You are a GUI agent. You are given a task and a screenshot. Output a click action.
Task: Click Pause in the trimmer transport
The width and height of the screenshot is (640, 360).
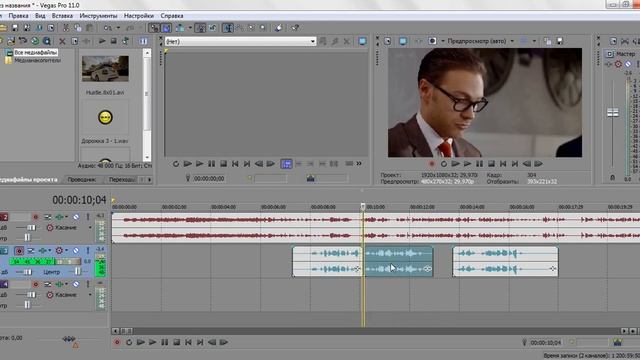(x=211, y=164)
